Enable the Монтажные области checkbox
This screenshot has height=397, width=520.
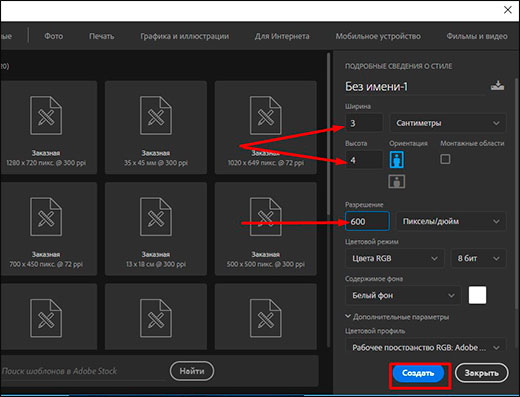pos(445,159)
